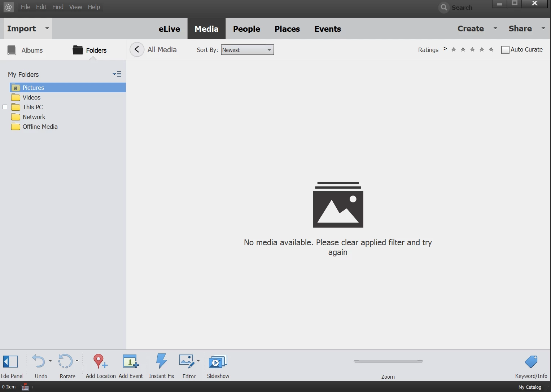
Task: Click the empty media placeholder image
Action: pos(338,204)
